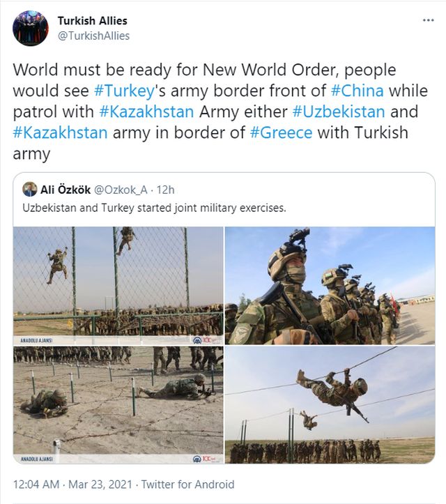
Task: Open the tweet's three-dot more menu
Action: (428, 20)
